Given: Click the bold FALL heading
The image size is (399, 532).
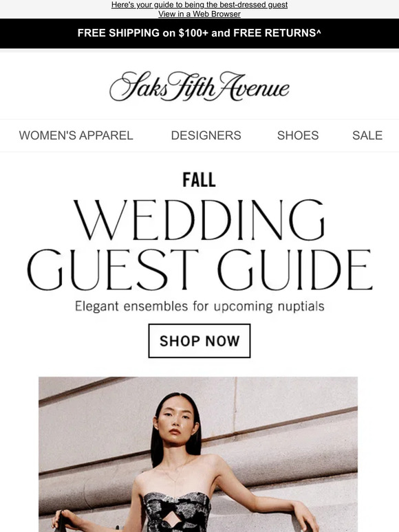Looking at the screenshot, I should point(199,180).
